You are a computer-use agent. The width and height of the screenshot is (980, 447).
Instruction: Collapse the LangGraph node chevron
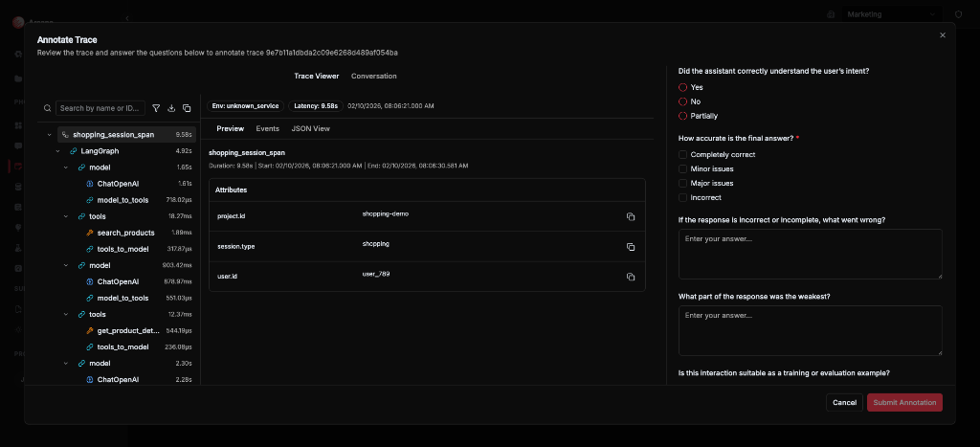pyautogui.click(x=58, y=151)
